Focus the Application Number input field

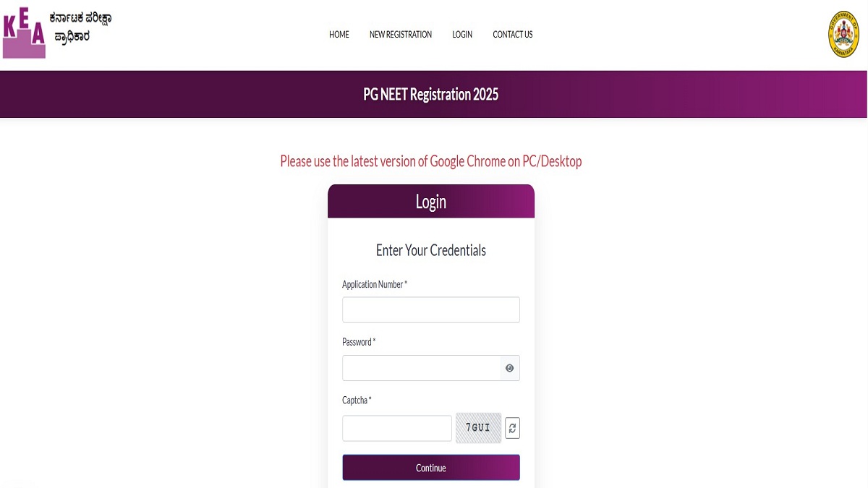(x=431, y=309)
